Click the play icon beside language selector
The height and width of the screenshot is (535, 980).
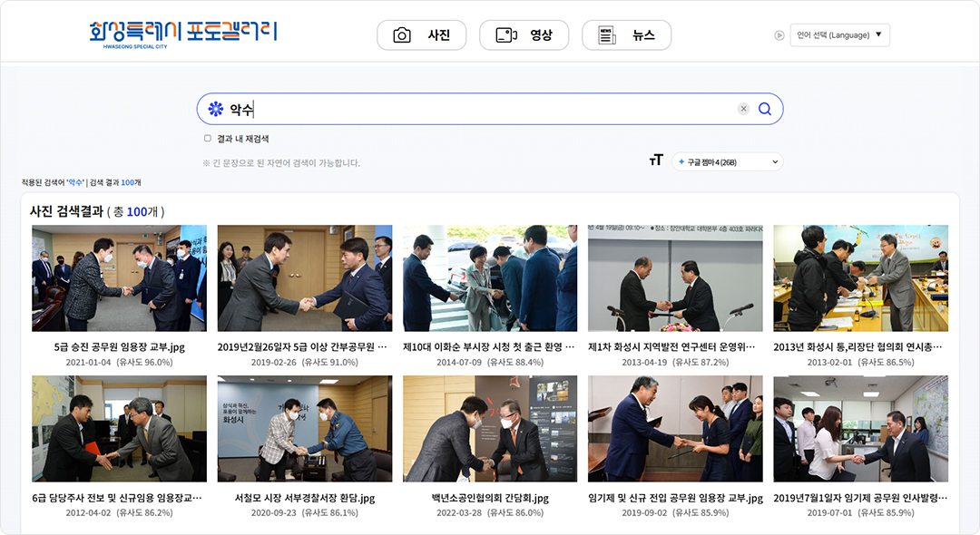pos(779,35)
